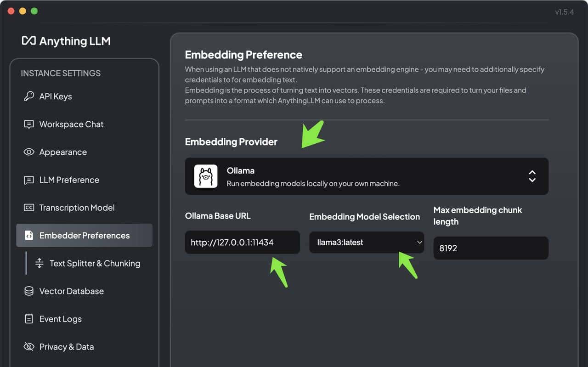The image size is (588, 367).
Task: Click the Anything LLM logo
Action: point(66,41)
